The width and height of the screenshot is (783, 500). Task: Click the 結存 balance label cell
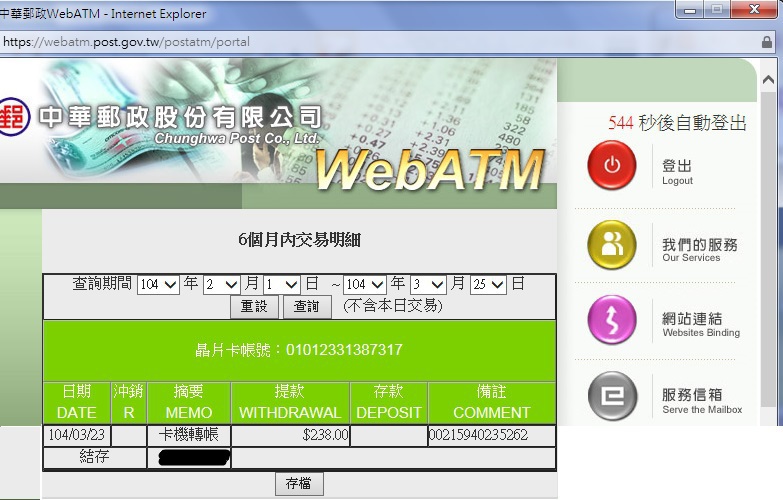pyautogui.click(x=94, y=457)
